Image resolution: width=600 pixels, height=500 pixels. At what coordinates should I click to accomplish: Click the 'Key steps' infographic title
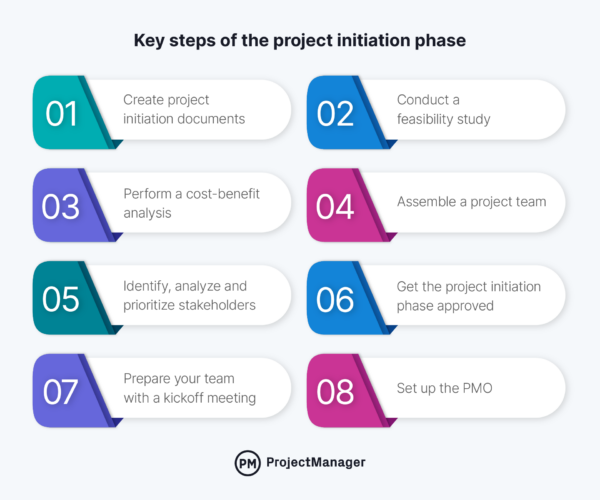[299, 43]
